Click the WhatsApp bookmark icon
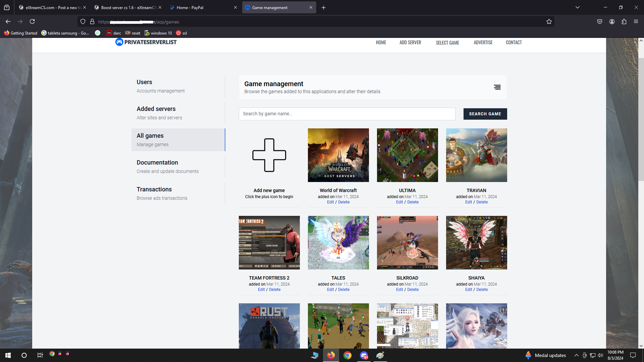 tap(98, 33)
